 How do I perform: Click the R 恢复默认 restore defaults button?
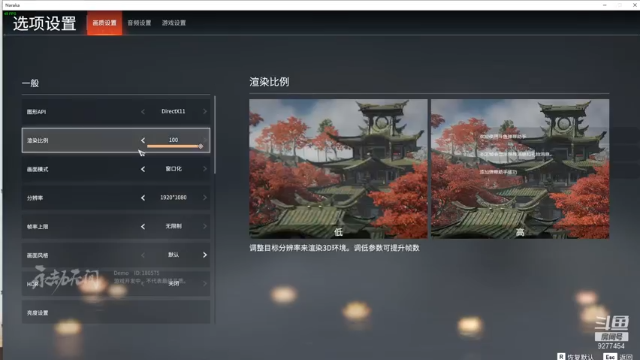coord(576,357)
